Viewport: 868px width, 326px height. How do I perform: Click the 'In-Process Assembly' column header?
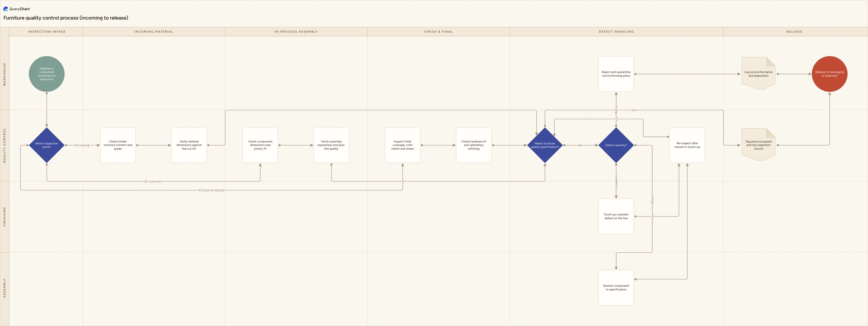296,32
